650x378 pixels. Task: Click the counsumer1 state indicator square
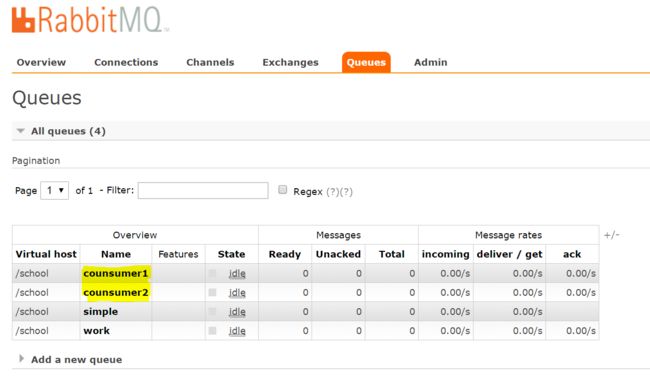[212, 274]
